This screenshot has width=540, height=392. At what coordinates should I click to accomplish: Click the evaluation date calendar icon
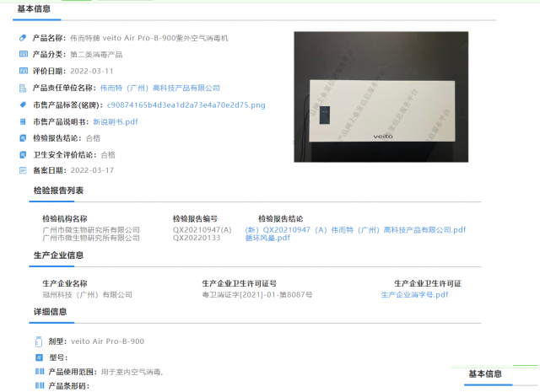click(x=24, y=71)
